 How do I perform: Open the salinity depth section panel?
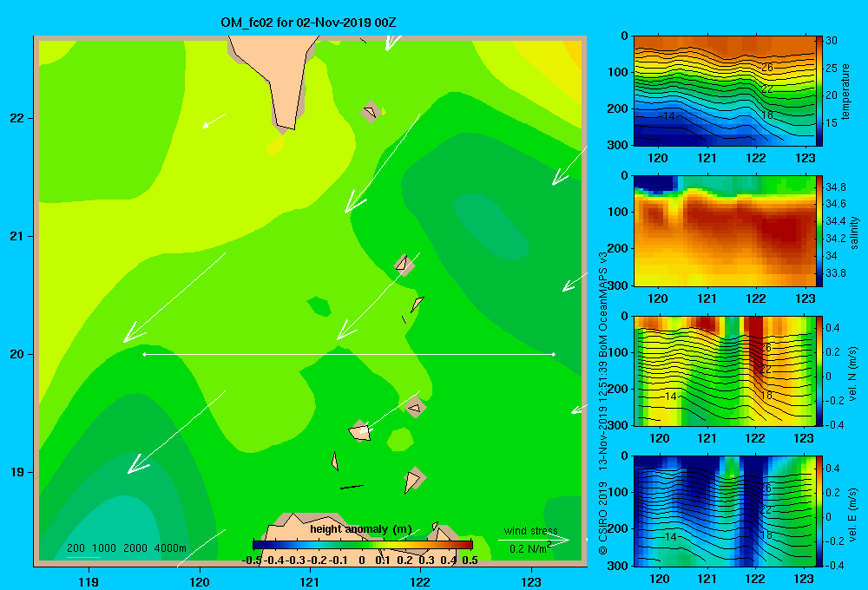(724, 231)
